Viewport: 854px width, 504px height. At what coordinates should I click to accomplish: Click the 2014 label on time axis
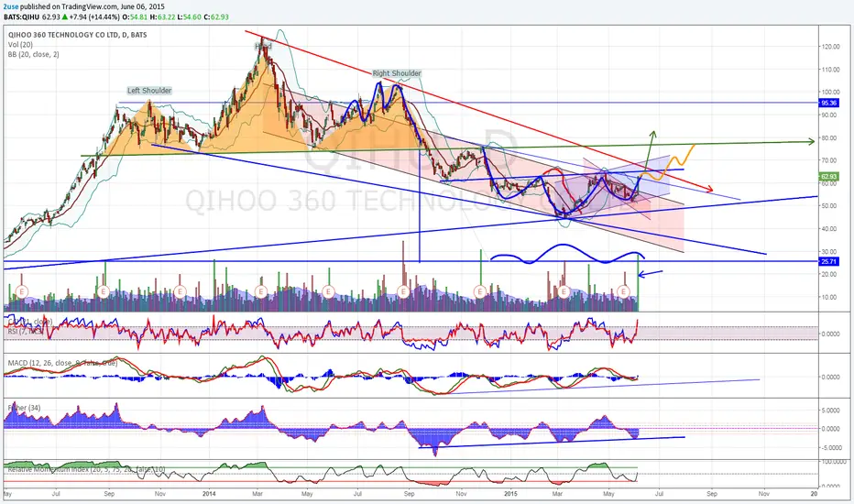point(209,494)
